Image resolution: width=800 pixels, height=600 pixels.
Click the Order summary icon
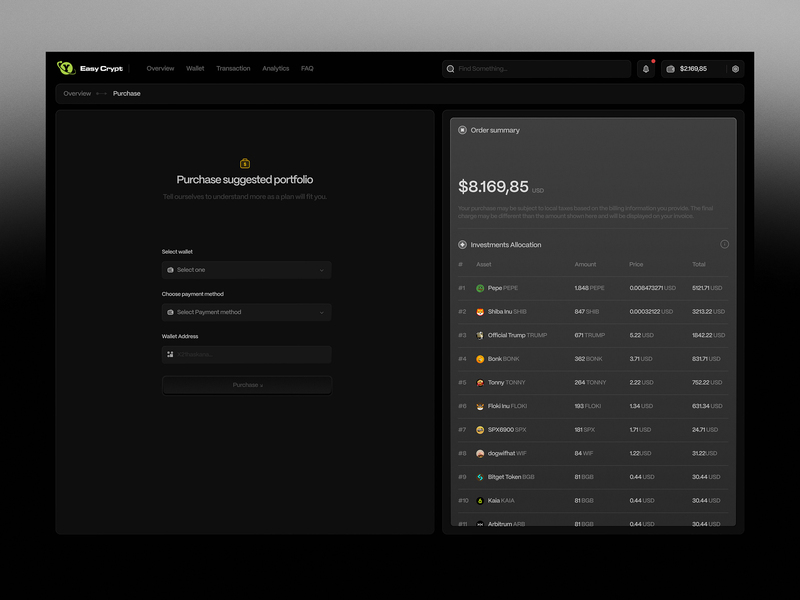click(x=462, y=130)
